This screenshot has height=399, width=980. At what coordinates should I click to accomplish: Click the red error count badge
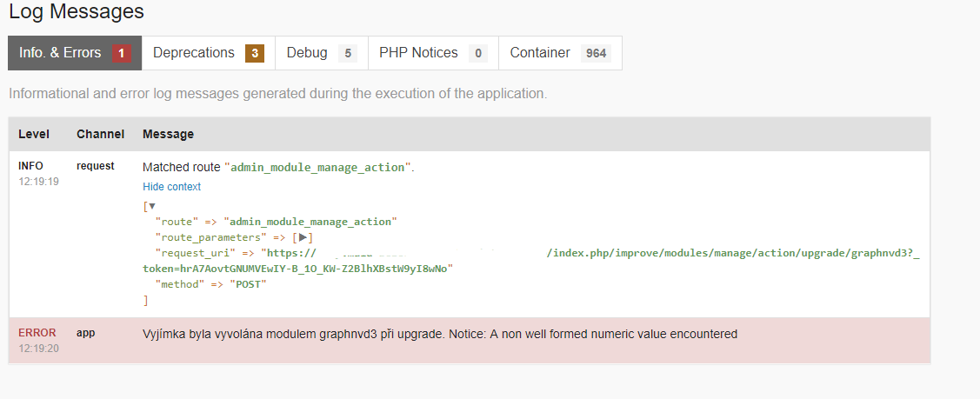coord(122,54)
